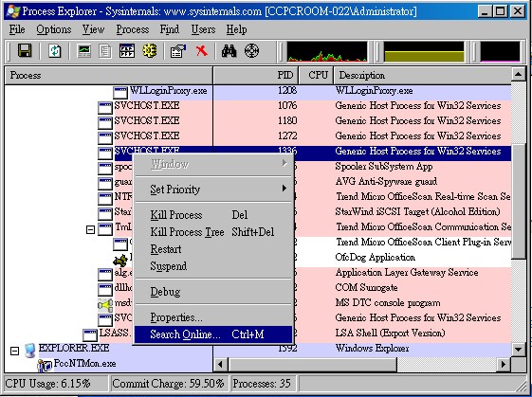The image size is (532, 397).
Task: Click the horizontal scrollbar left arrow
Action: pos(221,365)
